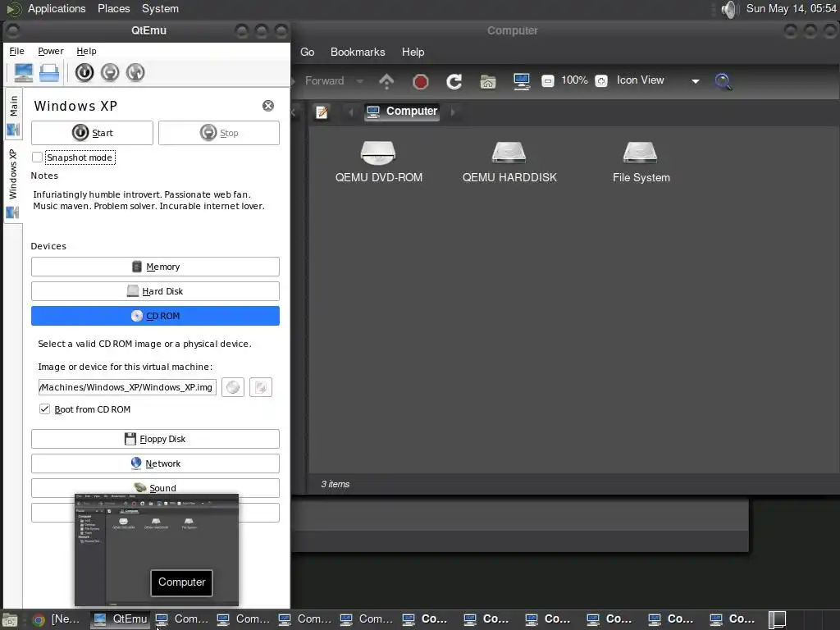Open the Go menu in Computer window

[308, 52]
